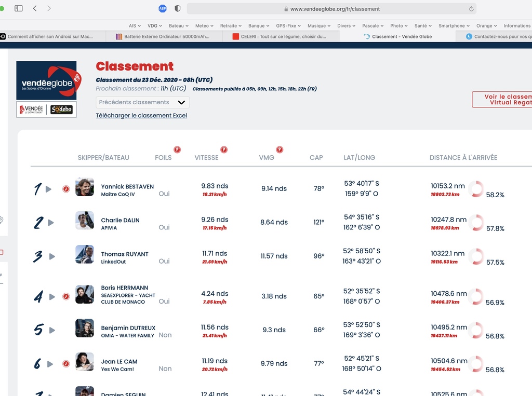Click the Vendée département sponsor logo
The image size is (532, 396).
31,110
